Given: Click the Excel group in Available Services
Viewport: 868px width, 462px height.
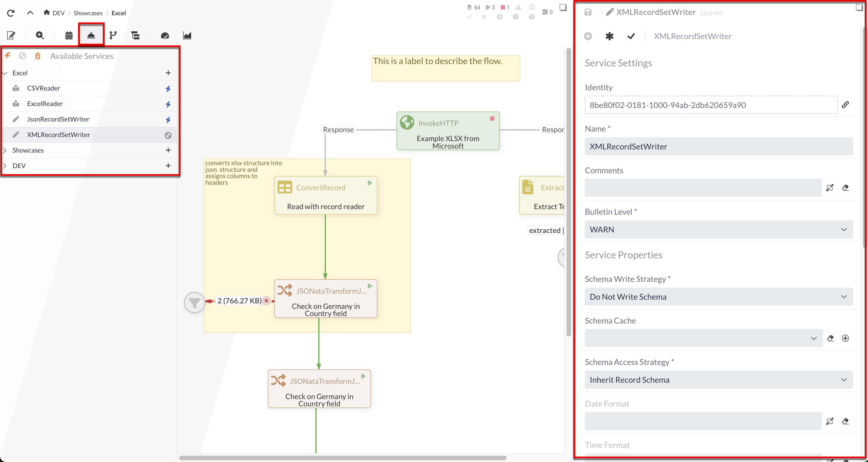Looking at the screenshot, I should pyautogui.click(x=20, y=72).
